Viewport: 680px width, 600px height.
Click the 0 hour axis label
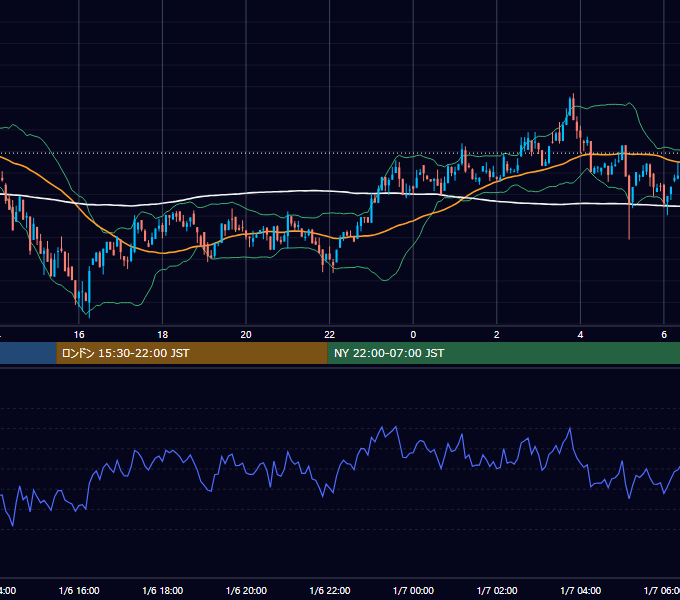tap(413, 335)
